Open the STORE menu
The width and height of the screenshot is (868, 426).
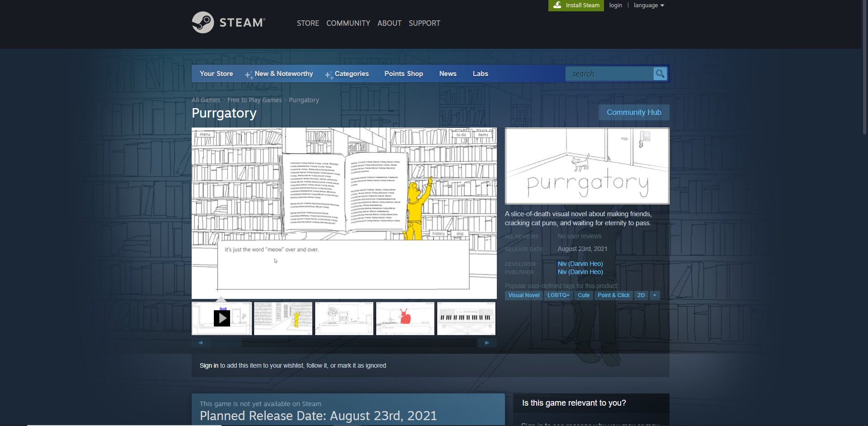pyautogui.click(x=308, y=23)
